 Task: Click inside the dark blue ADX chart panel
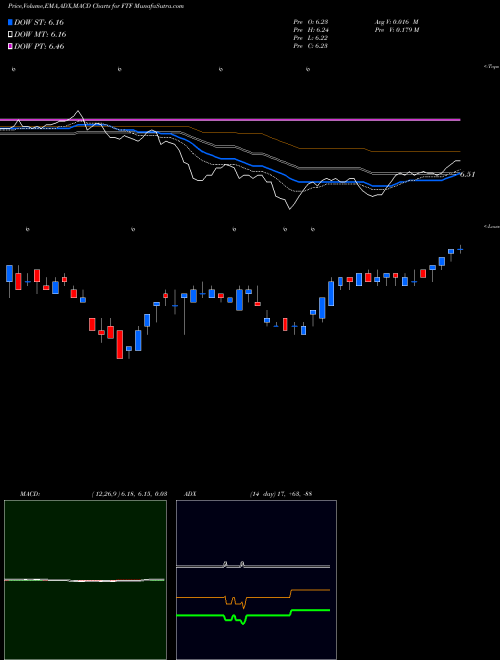tap(256, 580)
